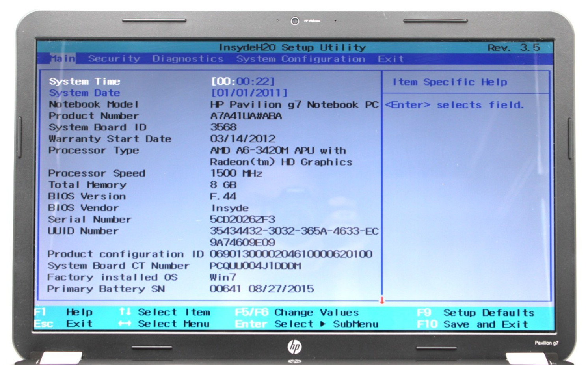
Task: Click AMD A6-3420M APU with text
Action: (278, 151)
